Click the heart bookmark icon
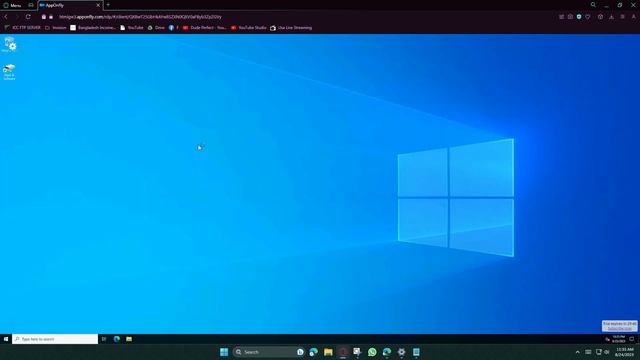This screenshot has width=640, height=360. pyautogui.click(x=588, y=17)
